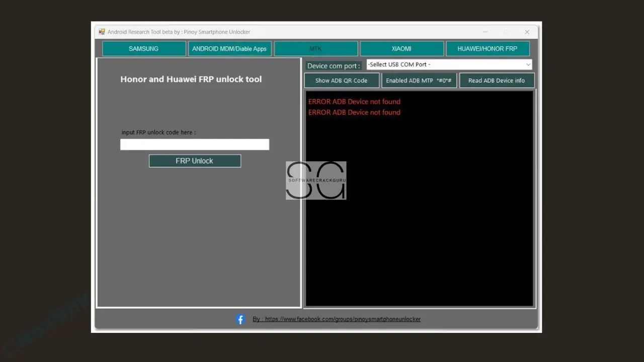
Task: Open the Sellect USB COM Port combo box
Action: click(445, 64)
